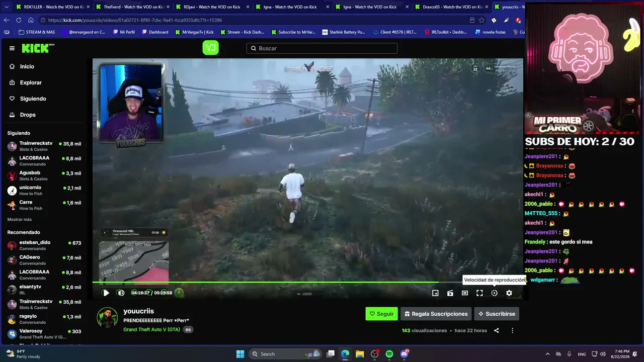The width and height of the screenshot is (644, 362).
Task: Mute the video player volume
Action: pos(121,293)
